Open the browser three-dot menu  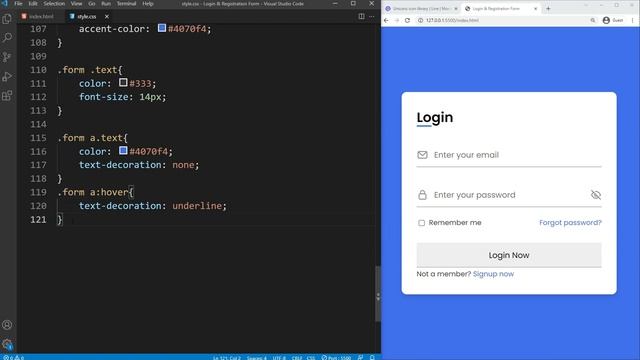click(x=633, y=20)
